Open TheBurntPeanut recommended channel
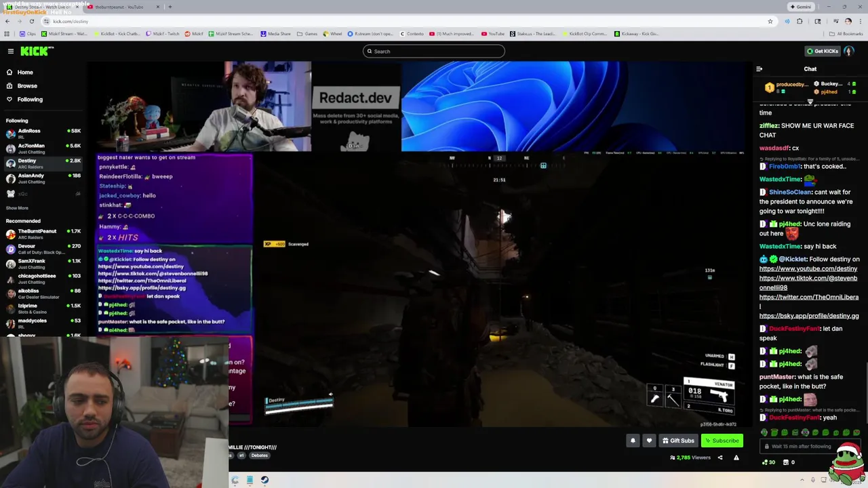 click(x=42, y=234)
